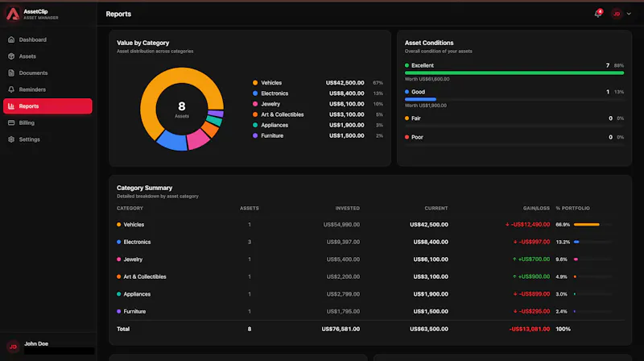Click the Appliances legend teal dot
The image size is (644, 361).
pos(255,125)
